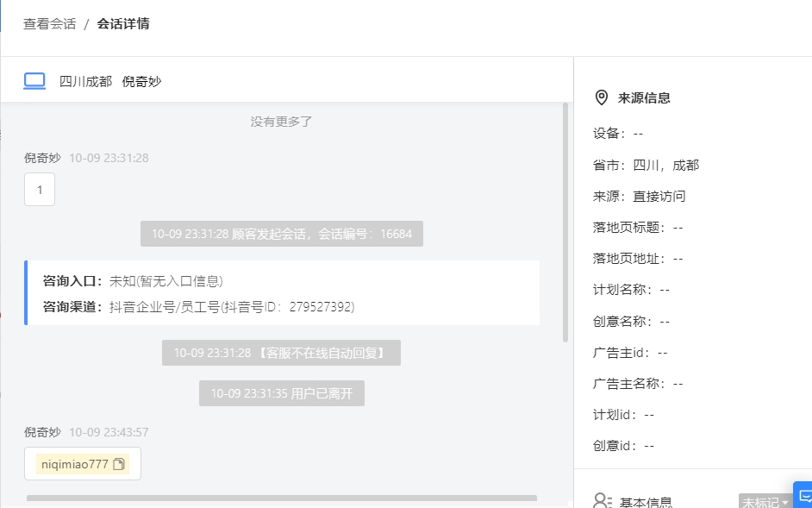Click the 落地页地址 row
This screenshot has width=812, height=508.
pos(638,259)
